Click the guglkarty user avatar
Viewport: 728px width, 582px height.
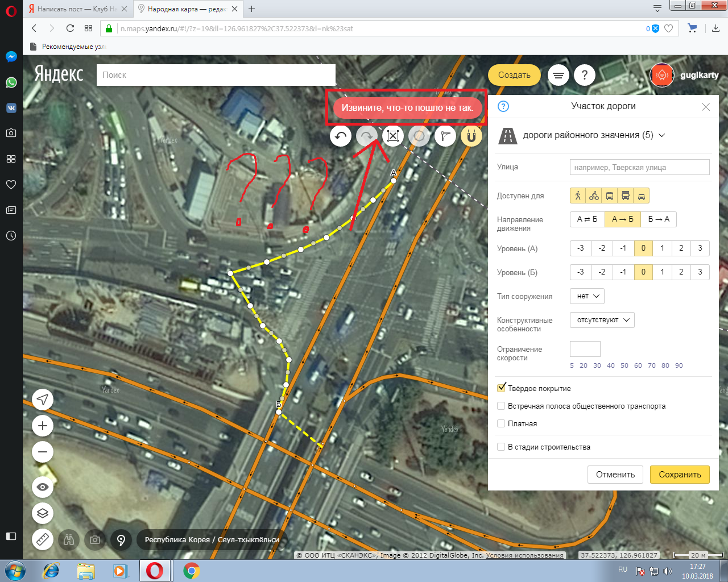(662, 75)
